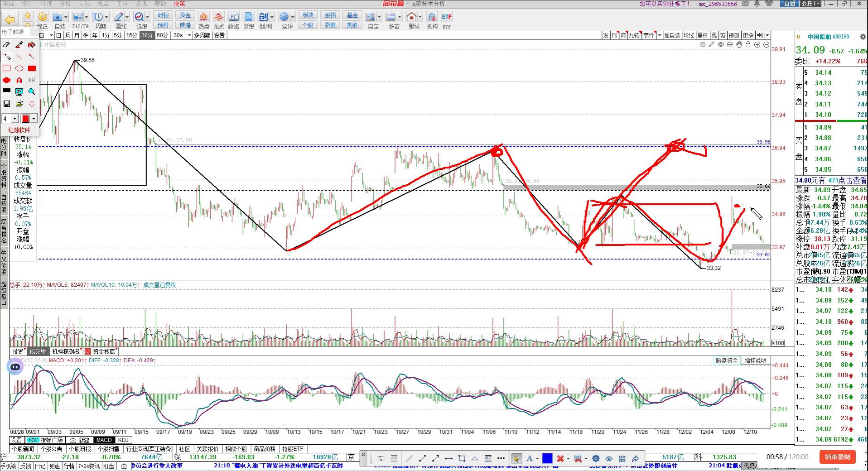868x471 pixels.
Task: Click the 34.14 sell-five price
Action: point(823,72)
